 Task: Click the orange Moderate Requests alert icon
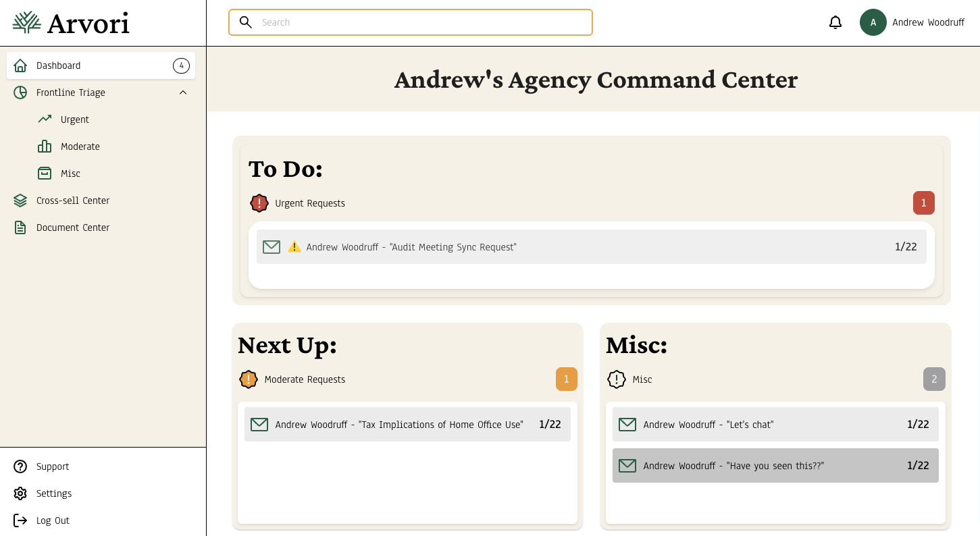pos(249,379)
